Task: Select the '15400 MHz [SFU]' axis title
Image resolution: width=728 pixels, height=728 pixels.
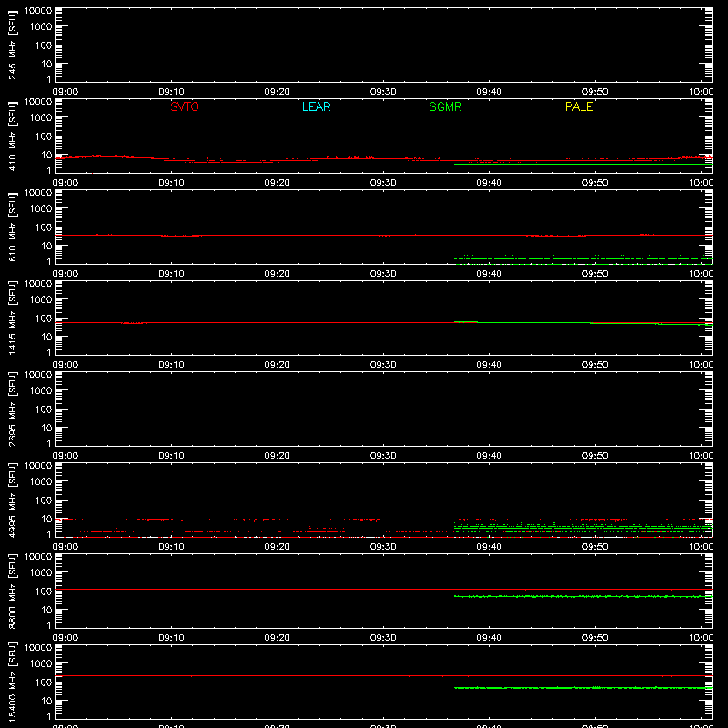Action: pos(13,682)
